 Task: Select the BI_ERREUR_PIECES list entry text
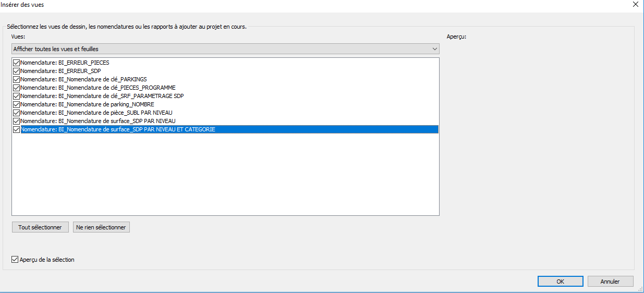coord(65,63)
